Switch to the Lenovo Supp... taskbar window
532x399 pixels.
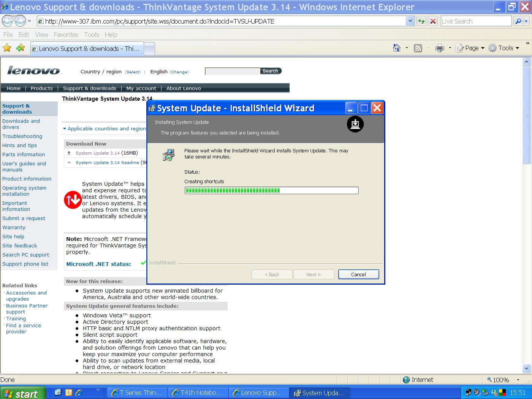[x=259, y=393]
